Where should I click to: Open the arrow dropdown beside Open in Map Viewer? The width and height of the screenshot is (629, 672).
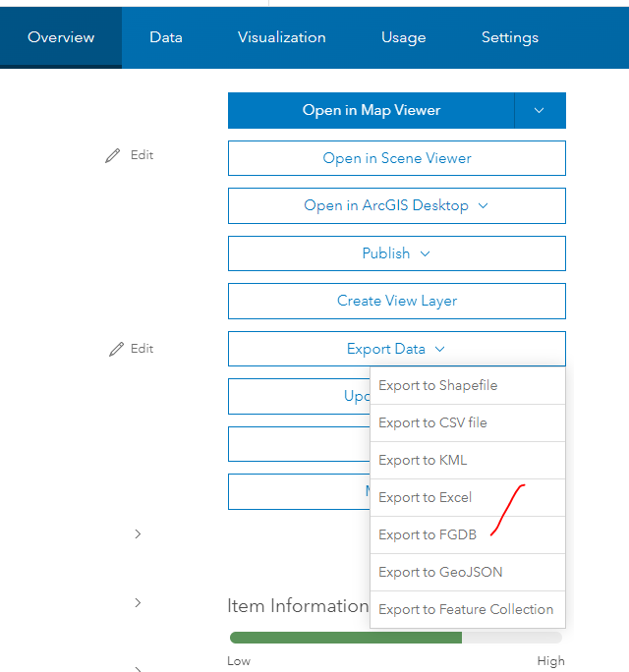pyautogui.click(x=540, y=110)
